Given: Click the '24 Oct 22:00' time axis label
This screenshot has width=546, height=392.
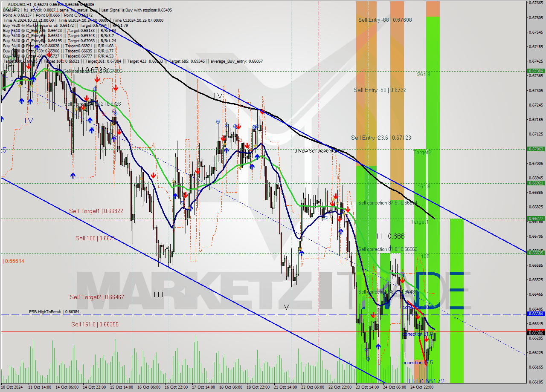Looking at the screenshot, I should point(421,387).
